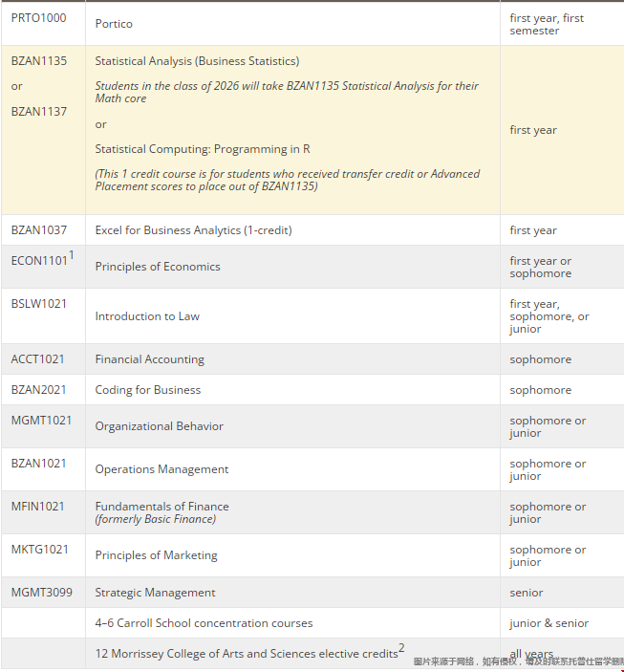
Task: Click the BZAN1037 course code
Action: coord(39,229)
